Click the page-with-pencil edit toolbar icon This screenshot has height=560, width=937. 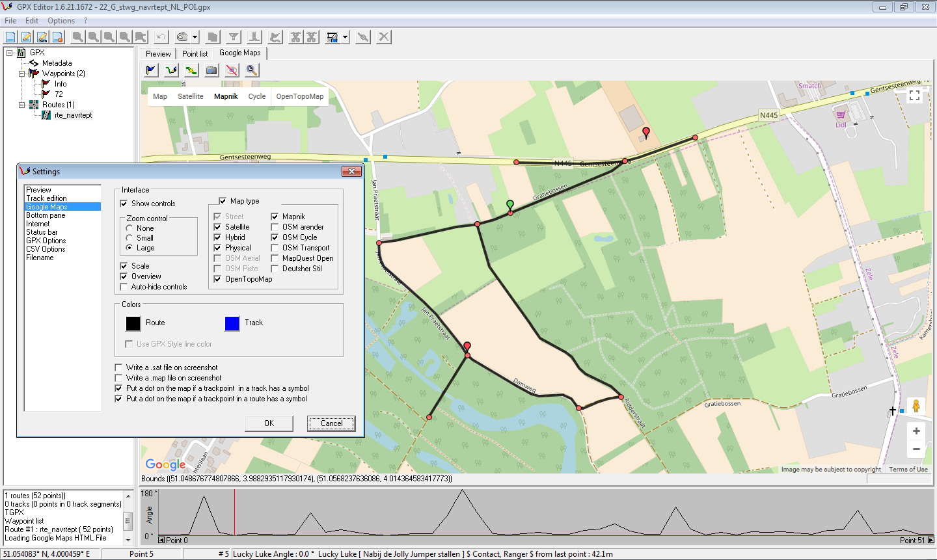point(26,37)
